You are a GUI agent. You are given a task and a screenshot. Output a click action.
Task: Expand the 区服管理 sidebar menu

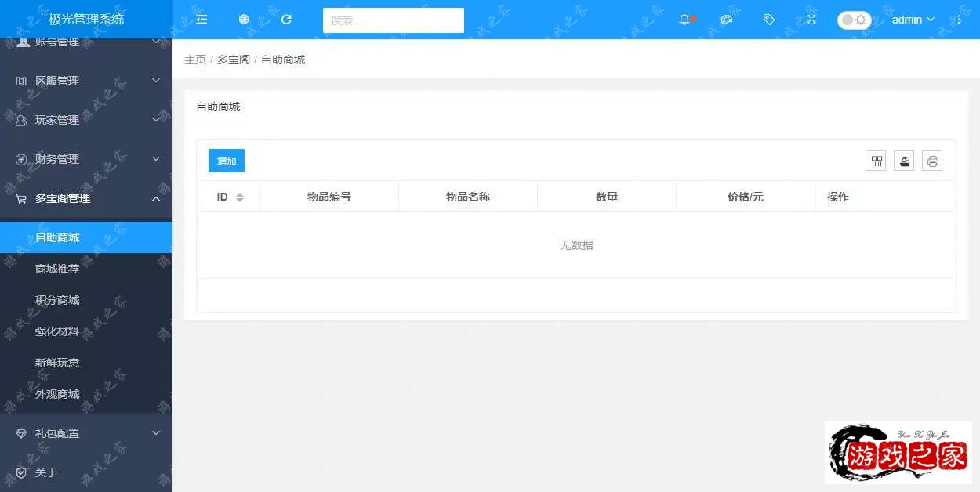86,81
